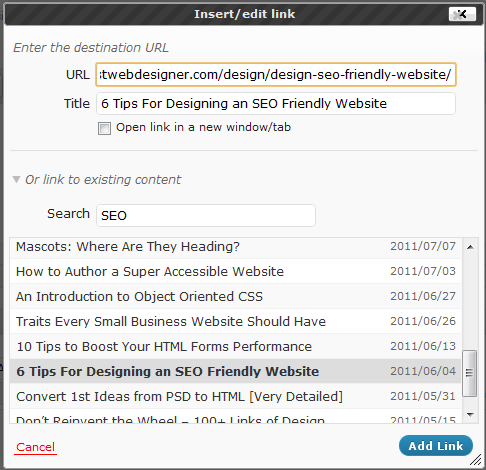Click the date 2011/06/04
This screenshot has height=470, width=486.
pyautogui.click(x=423, y=371)
